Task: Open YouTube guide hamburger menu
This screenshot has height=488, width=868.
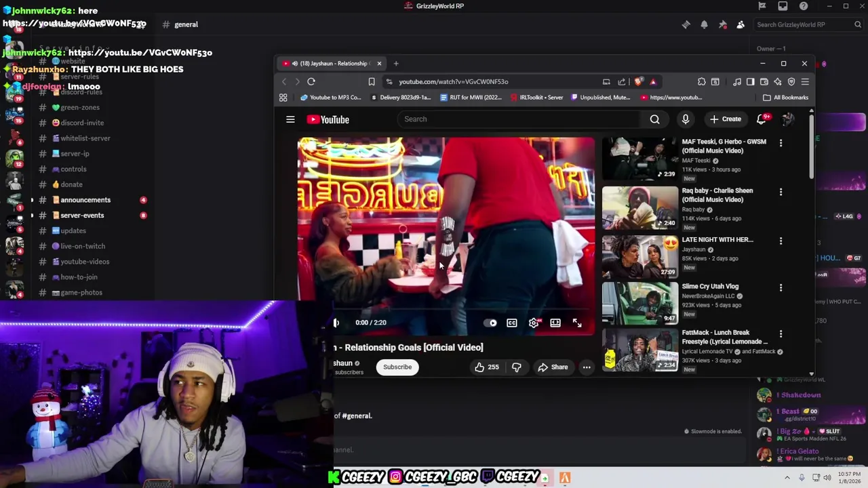Action: pyautogui.click(x=290, y=119)
